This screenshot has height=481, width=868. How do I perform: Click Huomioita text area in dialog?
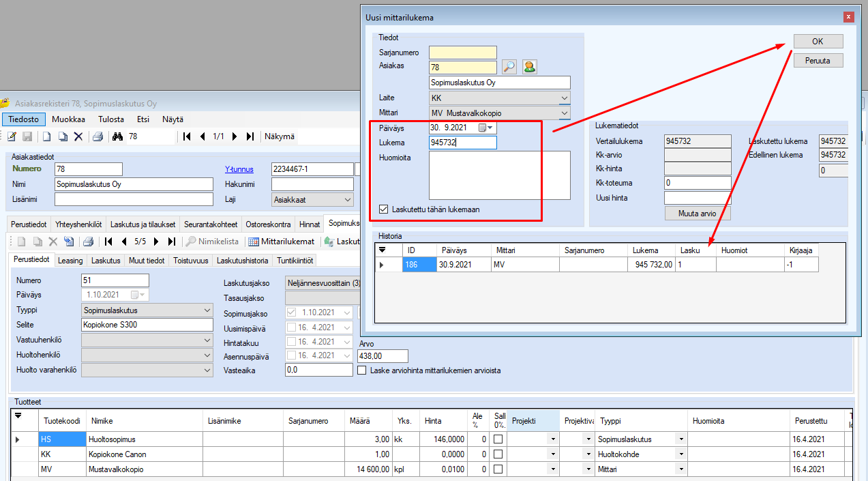[500, 175]
